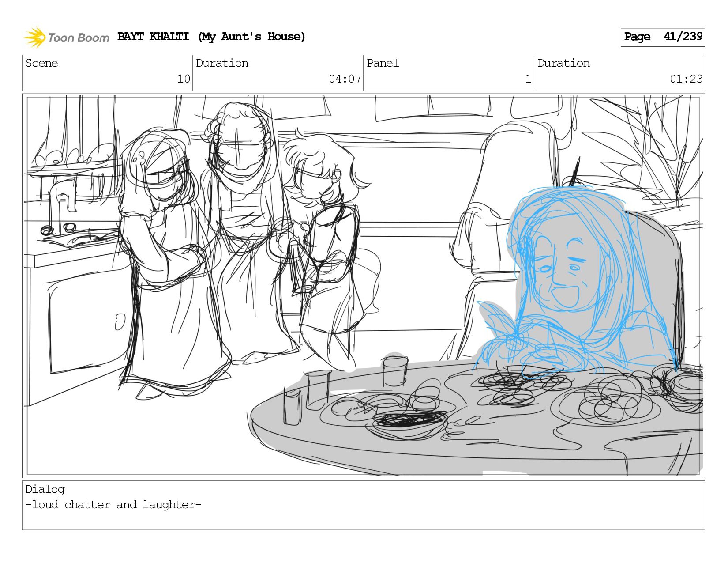
Task: Click the Duration label beside Scene
Action: click(x=222, y=63)
